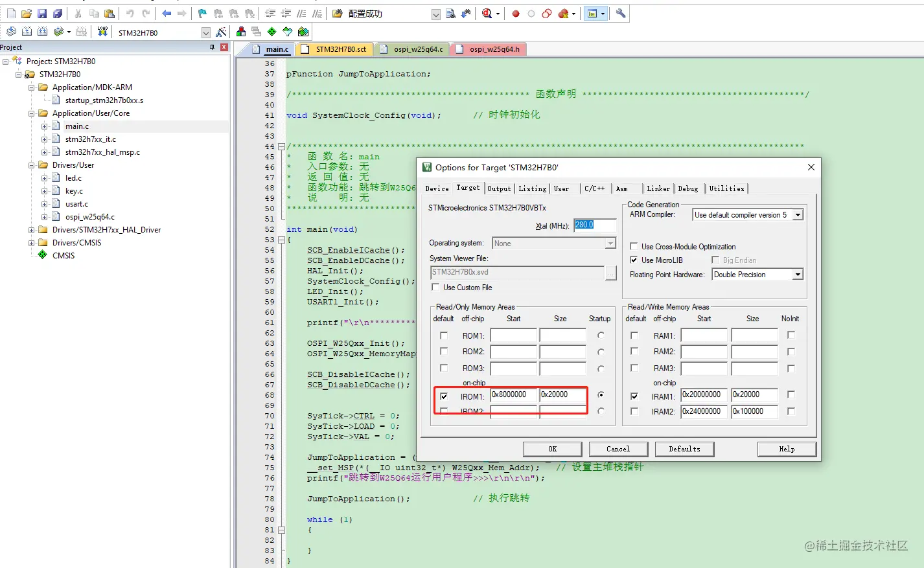Open Options for Target magic wand icon
924x568 pixels.
pos(222,32)
